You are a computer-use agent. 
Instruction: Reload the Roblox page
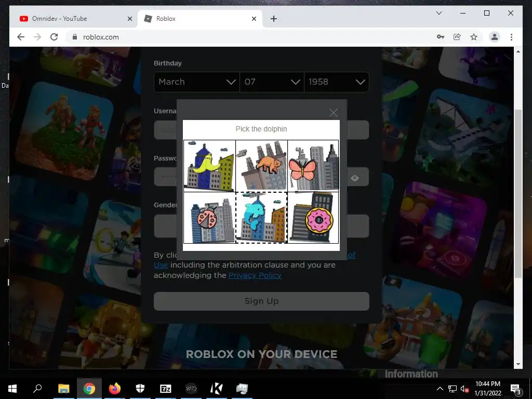coord(54,37)
